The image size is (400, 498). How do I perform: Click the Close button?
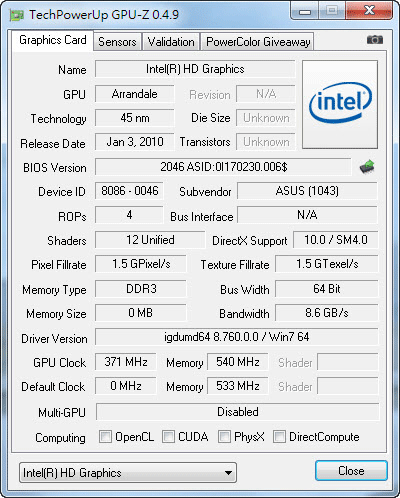click(x=351, y=471)
